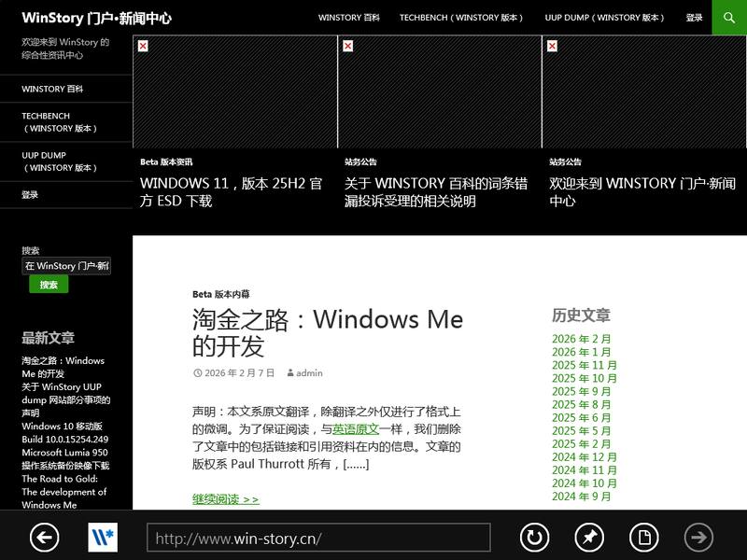747x560 pixels.
Task: Reload the page with the refresh icon
Action: (533, 538)
